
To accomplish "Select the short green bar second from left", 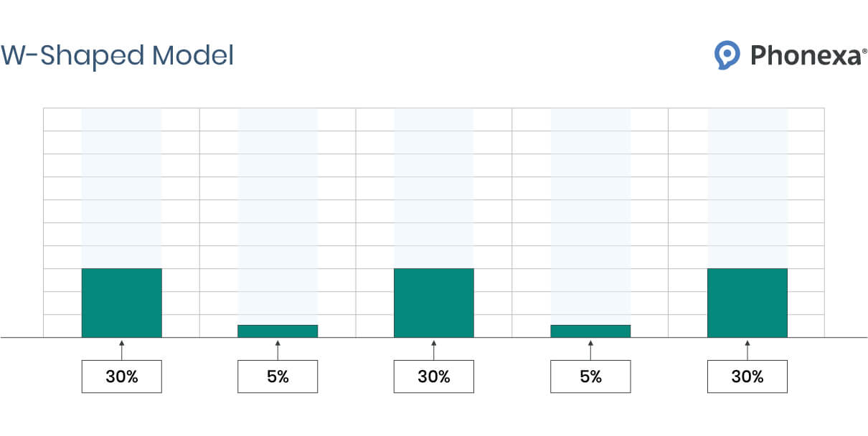I will pos(278,331).
